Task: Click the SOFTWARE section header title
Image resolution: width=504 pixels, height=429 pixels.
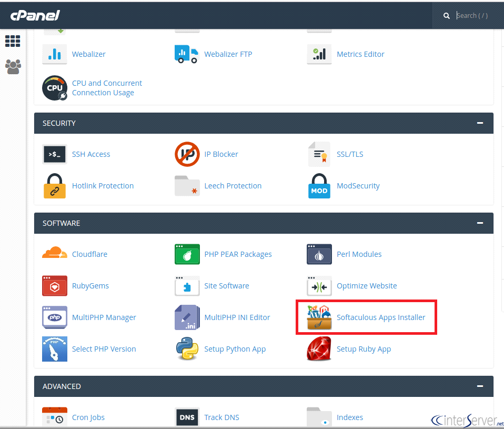Action: pyautogui.click(x=62, y=223)
